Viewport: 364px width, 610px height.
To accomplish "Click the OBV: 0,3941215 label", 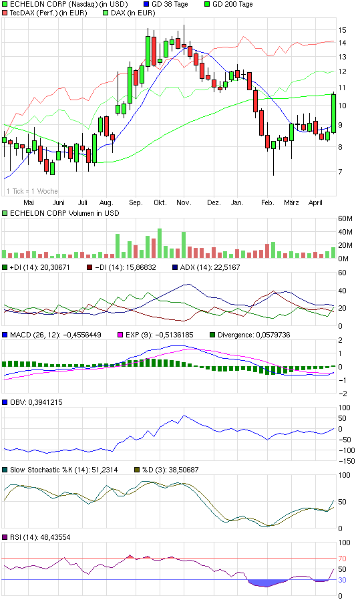I will click(36, 402).
